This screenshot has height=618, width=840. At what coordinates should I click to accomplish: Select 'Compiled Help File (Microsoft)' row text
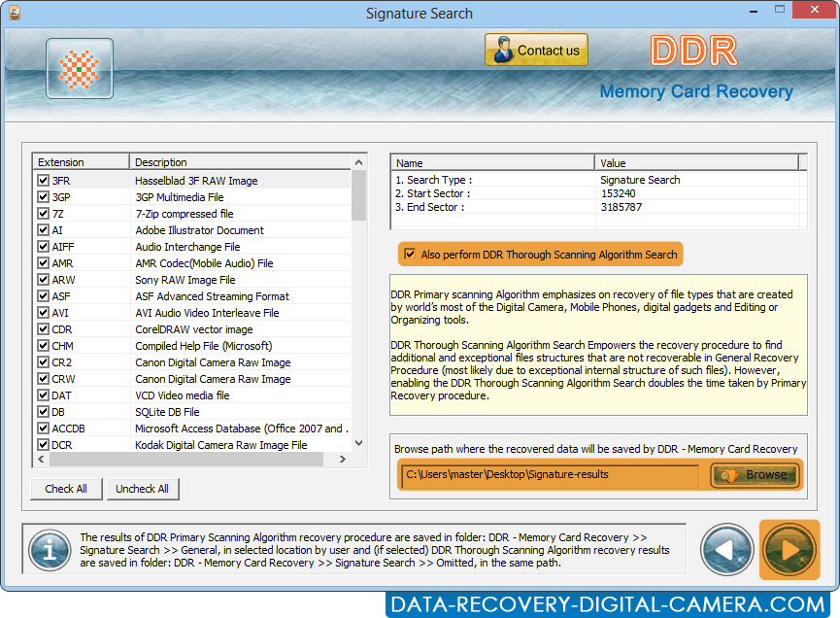click(204, 346)
